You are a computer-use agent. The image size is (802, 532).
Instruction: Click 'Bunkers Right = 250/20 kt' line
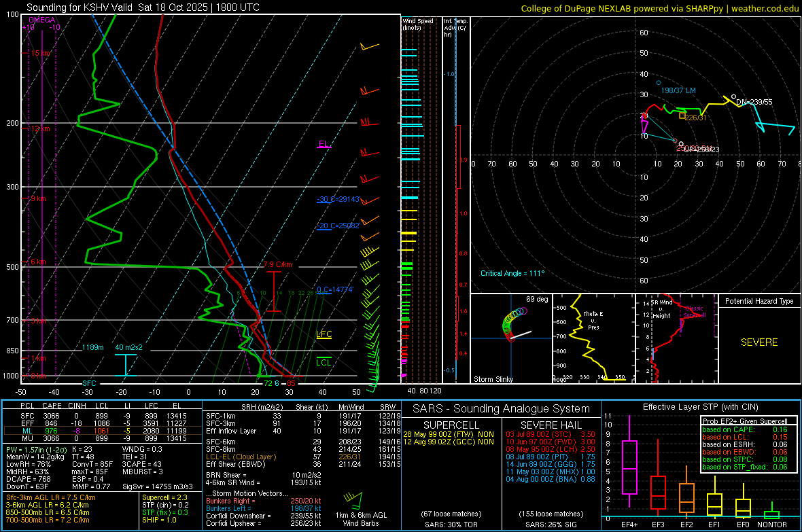pos(264,501)
